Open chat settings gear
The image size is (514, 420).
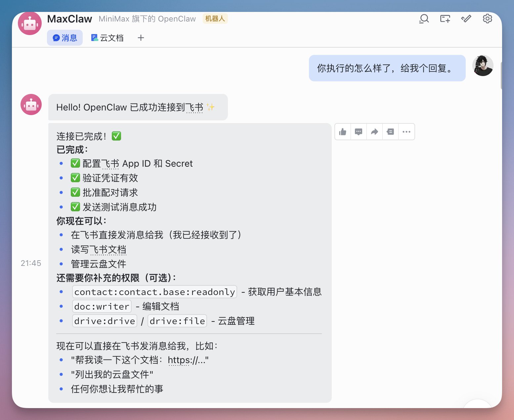[487, 19]
